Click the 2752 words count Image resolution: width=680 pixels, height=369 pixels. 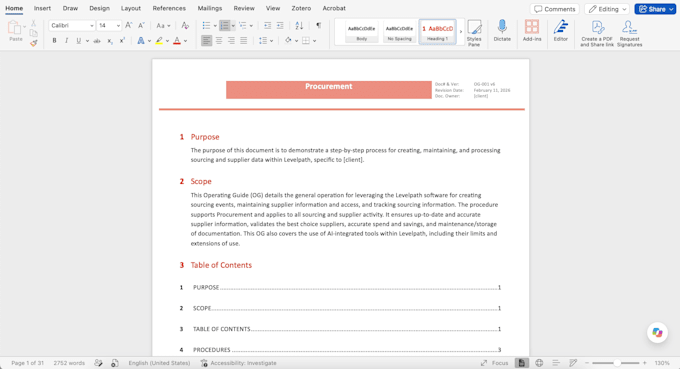click(69, 363)
